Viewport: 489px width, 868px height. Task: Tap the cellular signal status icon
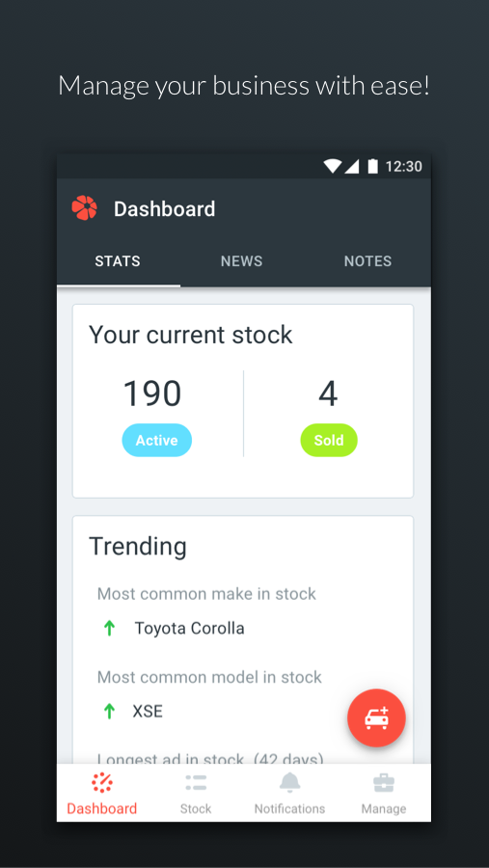(x=352, y=166)
